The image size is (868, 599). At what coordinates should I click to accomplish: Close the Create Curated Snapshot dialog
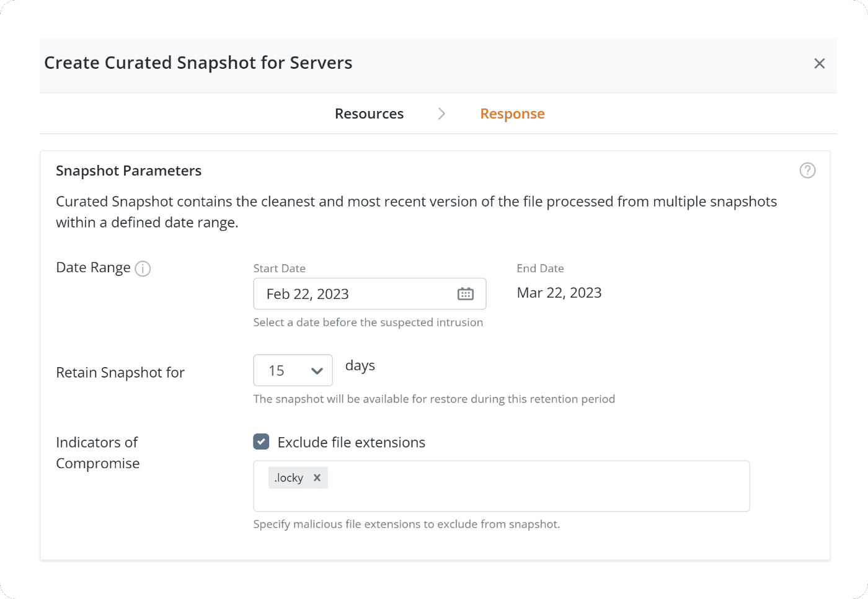pyautogui.click(x=819, y=63)
